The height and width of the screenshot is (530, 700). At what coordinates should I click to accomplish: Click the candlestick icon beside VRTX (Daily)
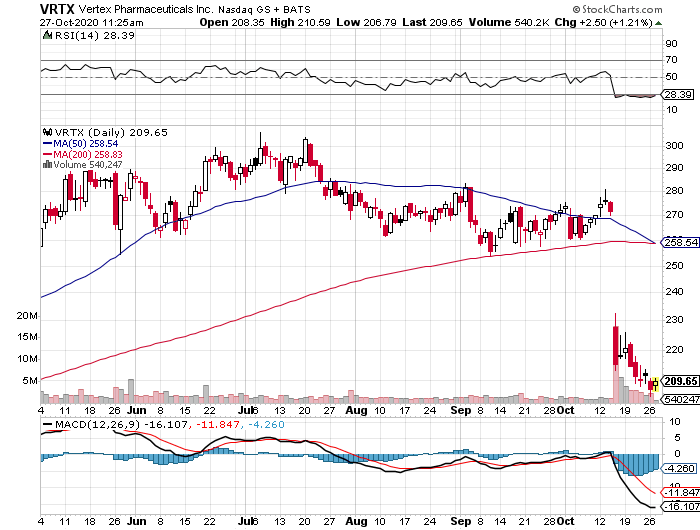[46, 131]
